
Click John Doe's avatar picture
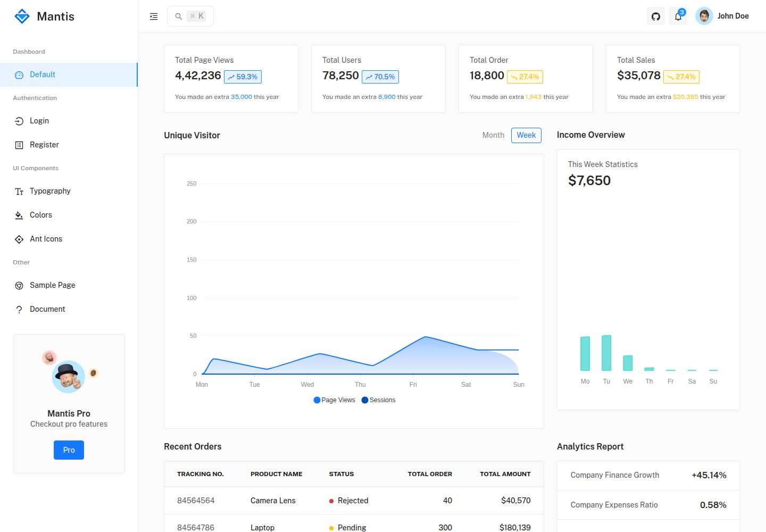pyautogui.click(x=704, y=16)
